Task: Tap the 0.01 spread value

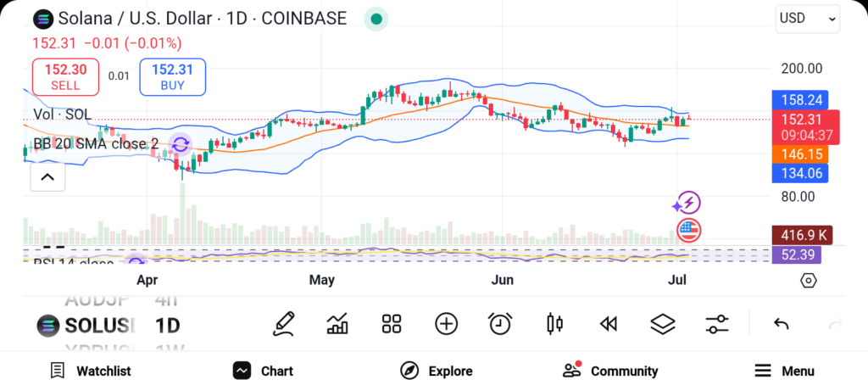Action: pos(119,76)
